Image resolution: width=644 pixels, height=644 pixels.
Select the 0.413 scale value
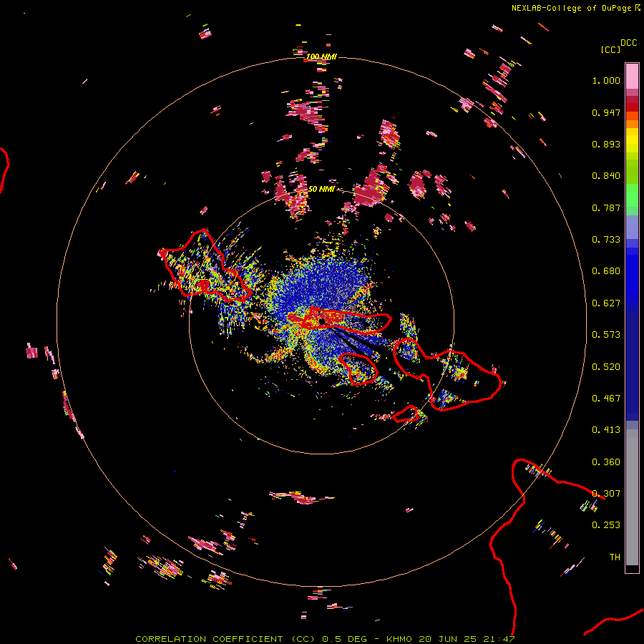coord(606,430)
